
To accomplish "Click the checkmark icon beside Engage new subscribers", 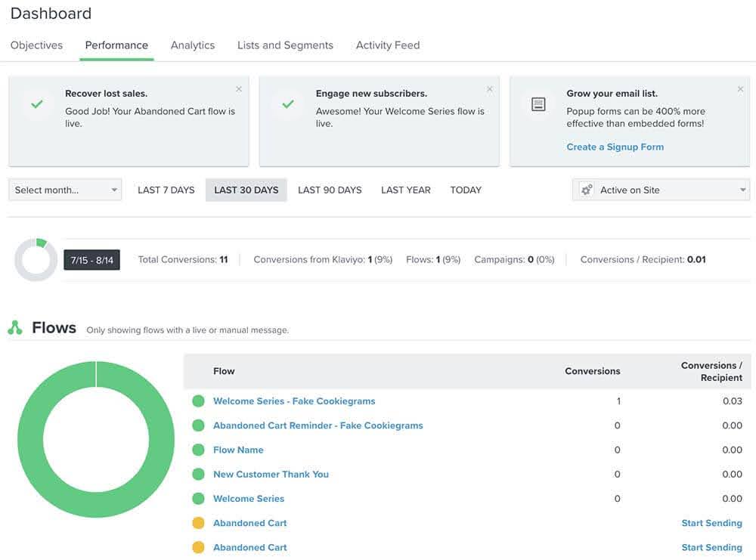I will pyautogui.click(x=287, y=102).
